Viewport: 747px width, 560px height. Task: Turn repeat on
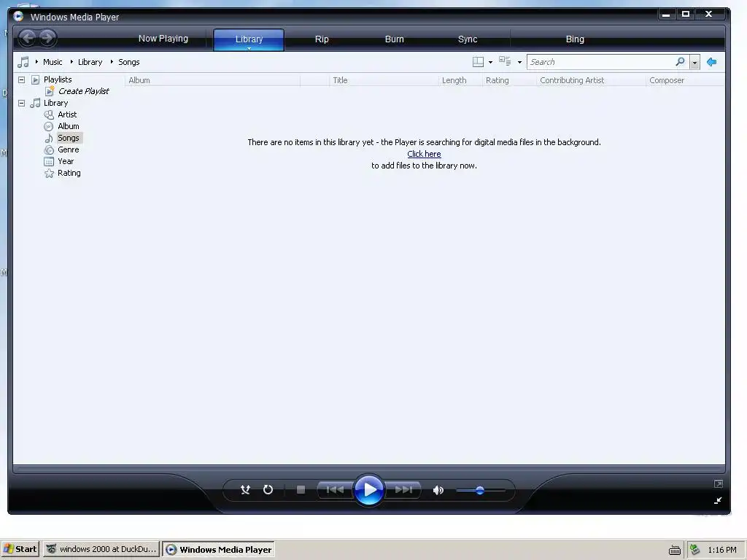click(x=268, y=489)
